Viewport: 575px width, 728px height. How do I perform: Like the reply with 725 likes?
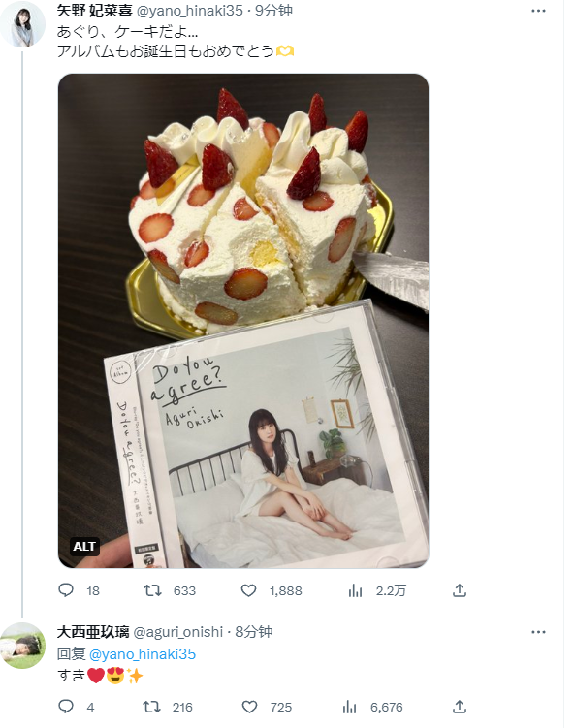(x=249, y=707)
